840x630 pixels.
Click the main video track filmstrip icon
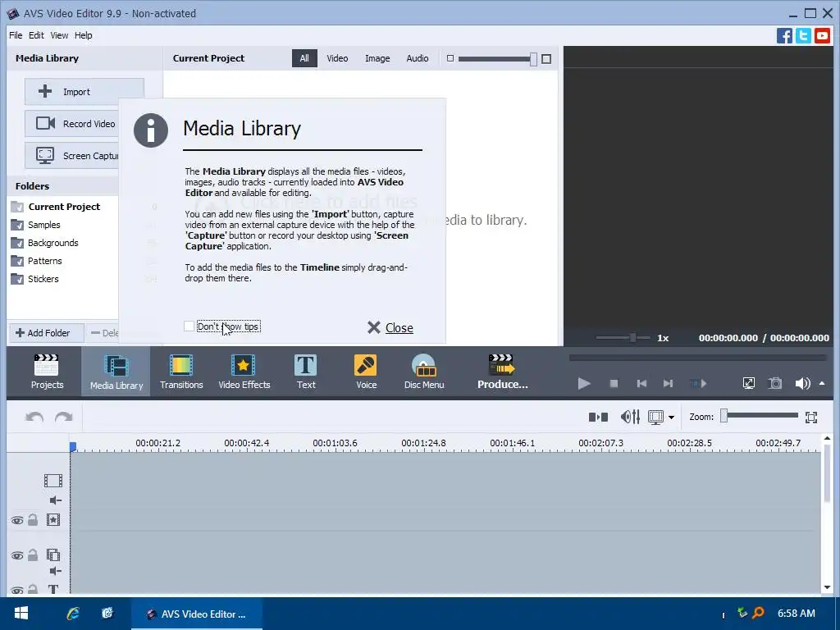[x=53, y=481]
